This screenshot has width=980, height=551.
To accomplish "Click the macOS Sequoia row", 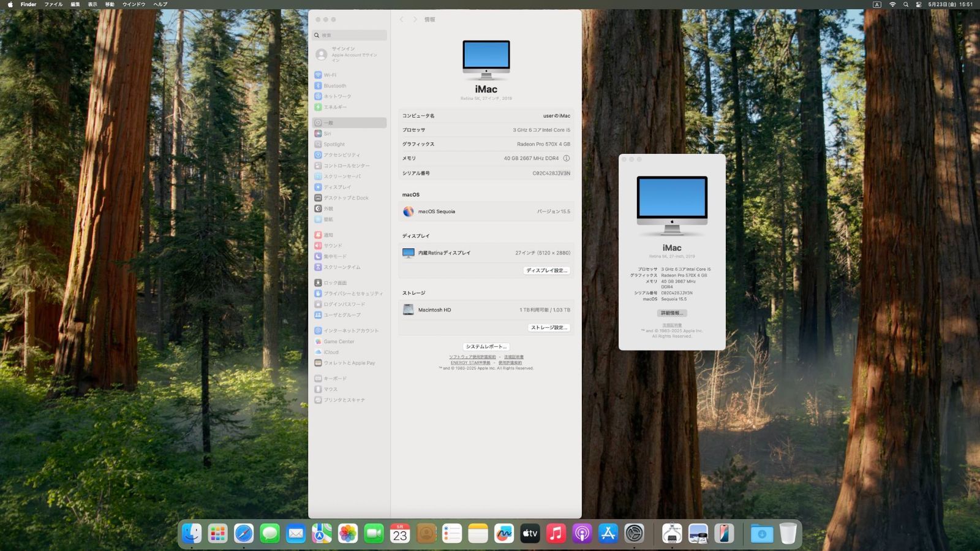I will coord(486,211).
